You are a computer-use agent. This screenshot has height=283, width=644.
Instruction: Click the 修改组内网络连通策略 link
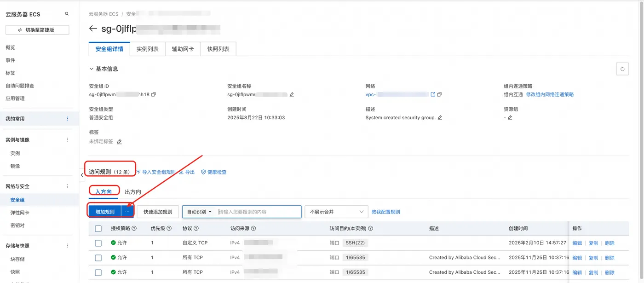tap(550, 95)
